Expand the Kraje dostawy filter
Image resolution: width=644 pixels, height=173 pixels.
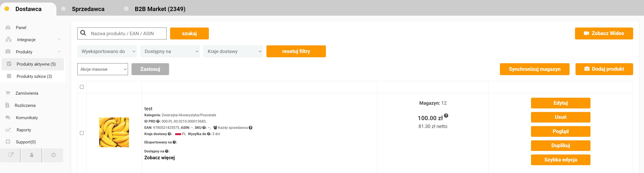click(233, 51)
